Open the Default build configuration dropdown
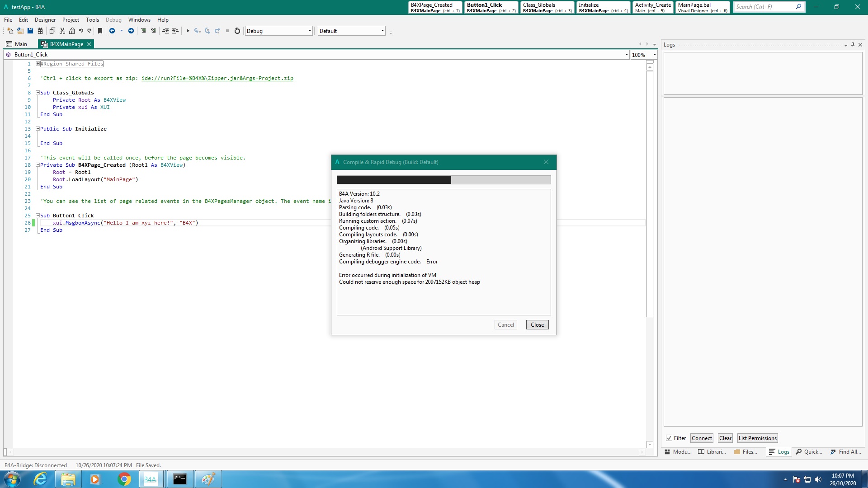 382,31
